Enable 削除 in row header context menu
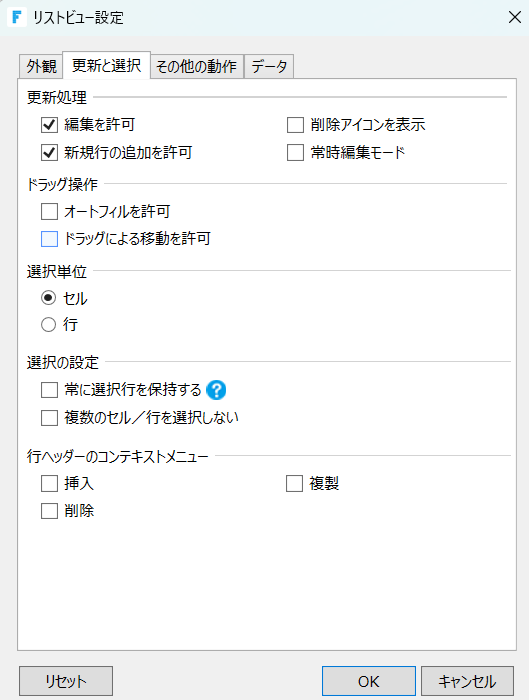529x700 pixels. click(x=50, y=511)
